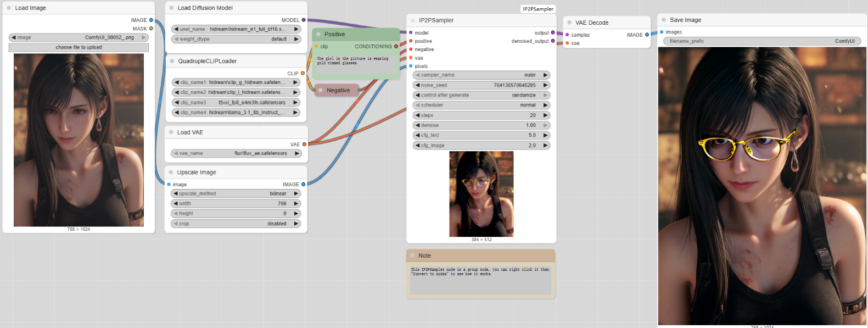Click the VAE output port on Load VAE
Image resolution: width=868 pixels, height=328 pixels.
click(x=304, y=144)
